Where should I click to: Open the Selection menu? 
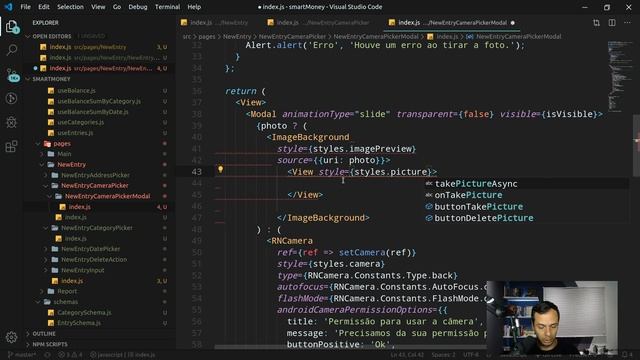click(70, 7)
